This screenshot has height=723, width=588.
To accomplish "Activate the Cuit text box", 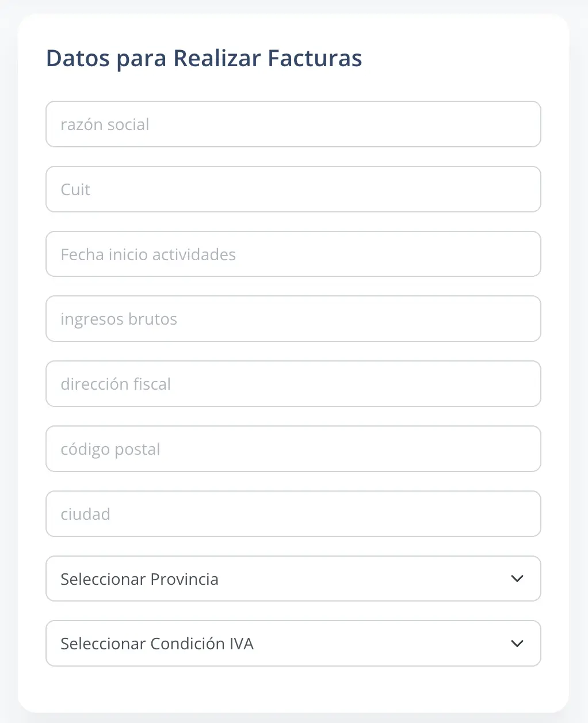I will [293, 189].
